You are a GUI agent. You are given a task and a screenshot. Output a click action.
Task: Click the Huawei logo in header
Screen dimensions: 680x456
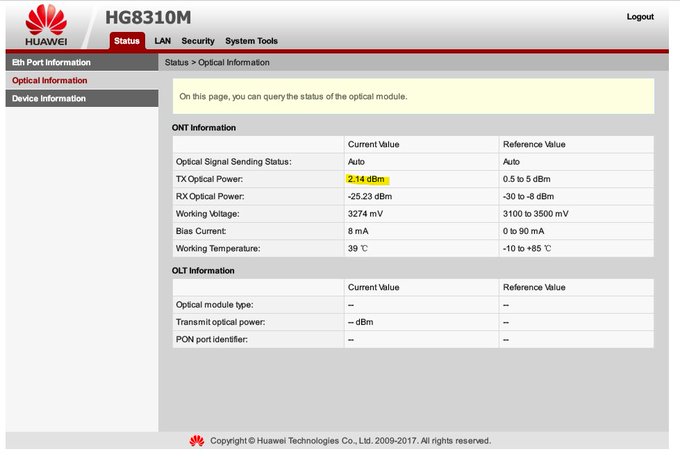pos(46,25)
